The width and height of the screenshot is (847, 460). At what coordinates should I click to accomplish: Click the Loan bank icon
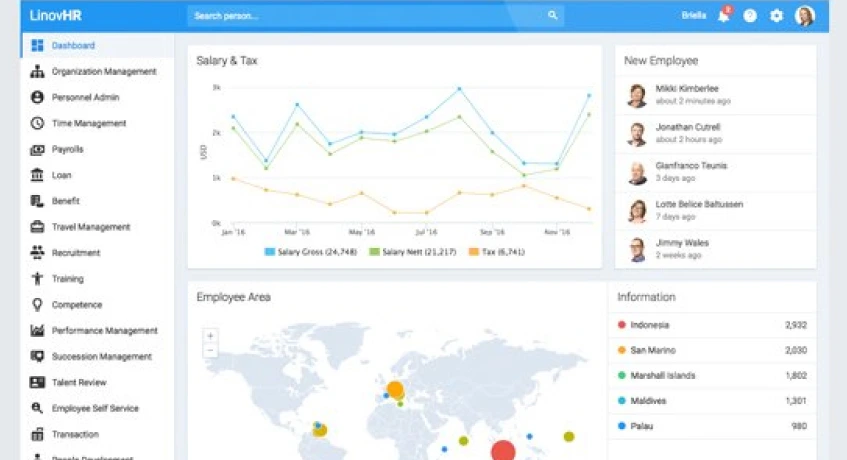(37, 175)
